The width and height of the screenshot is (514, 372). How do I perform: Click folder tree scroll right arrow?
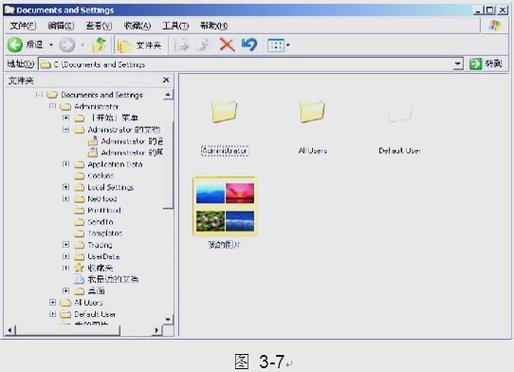coord(156,330)
